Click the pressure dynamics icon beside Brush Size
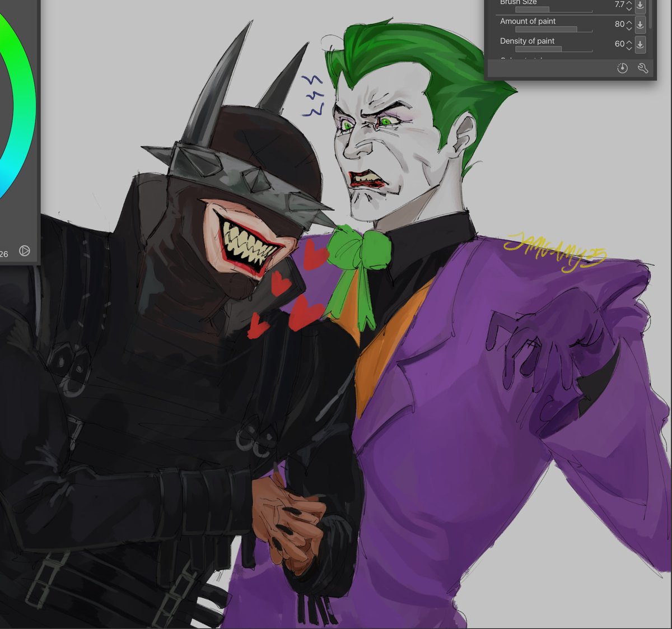The width and height of the screenshot is (672, 629). click(x=640, y=4)
